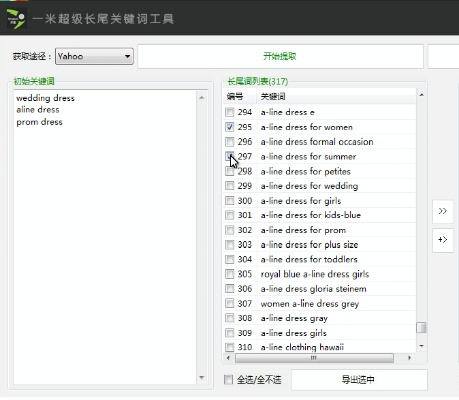This screenshot has width=459, height=400.
Task: Select keyword 'a-line dress for toddlers'
Action: (309, 259)
